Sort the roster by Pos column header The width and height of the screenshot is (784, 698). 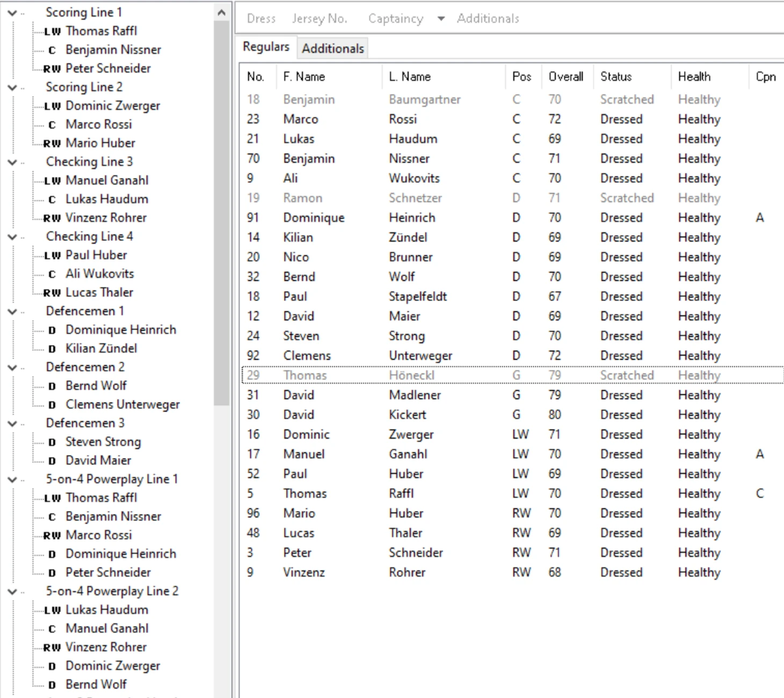[x=521, y=77]
